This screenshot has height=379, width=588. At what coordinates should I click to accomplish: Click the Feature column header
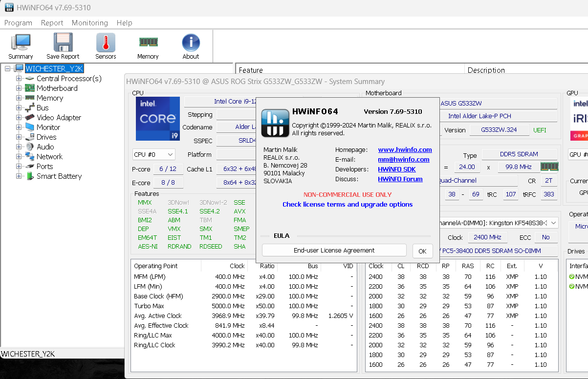tap(350, 70)
